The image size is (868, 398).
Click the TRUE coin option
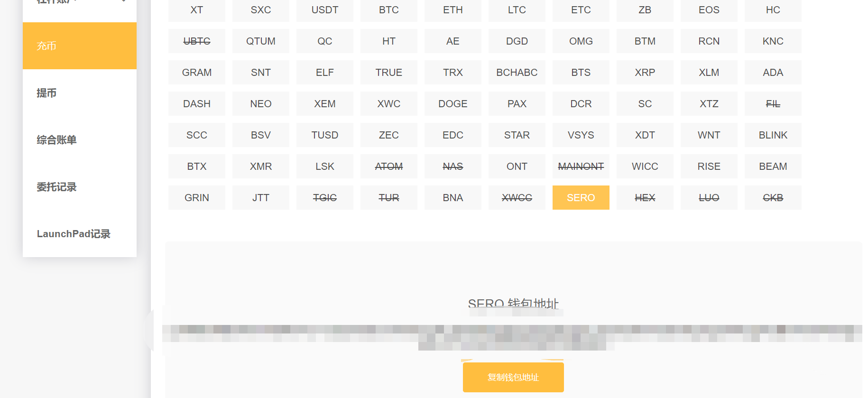(389, 73)
